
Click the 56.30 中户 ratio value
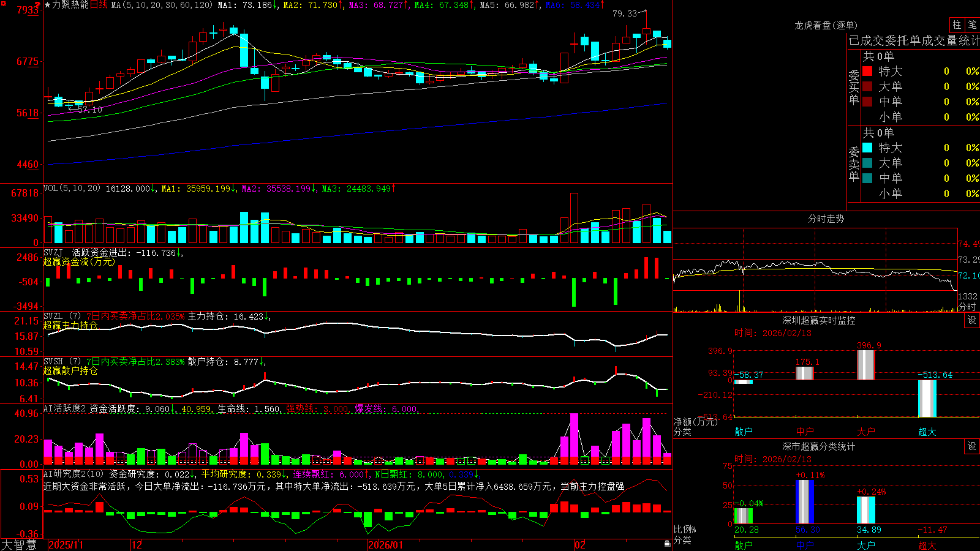pos(807,530)
